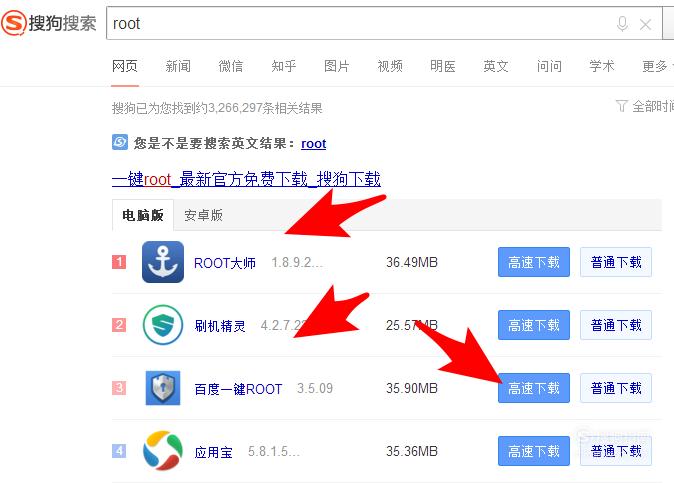
Task: Click 高速下载 for 应用宝
Action: (x=534, y=451)
